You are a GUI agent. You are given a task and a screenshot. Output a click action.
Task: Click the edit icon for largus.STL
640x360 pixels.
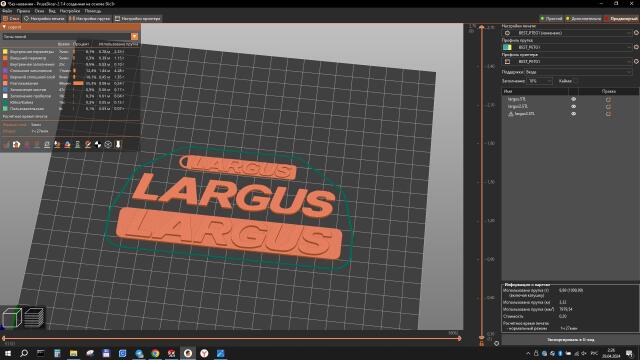(x=609, y=99)
